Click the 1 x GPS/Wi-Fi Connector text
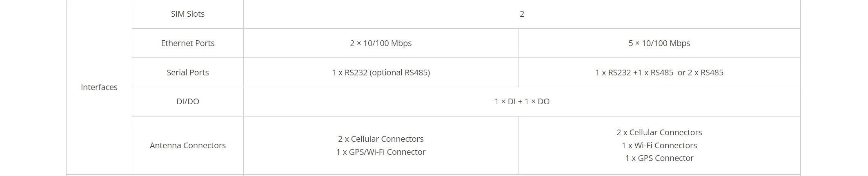 (381, 152)
